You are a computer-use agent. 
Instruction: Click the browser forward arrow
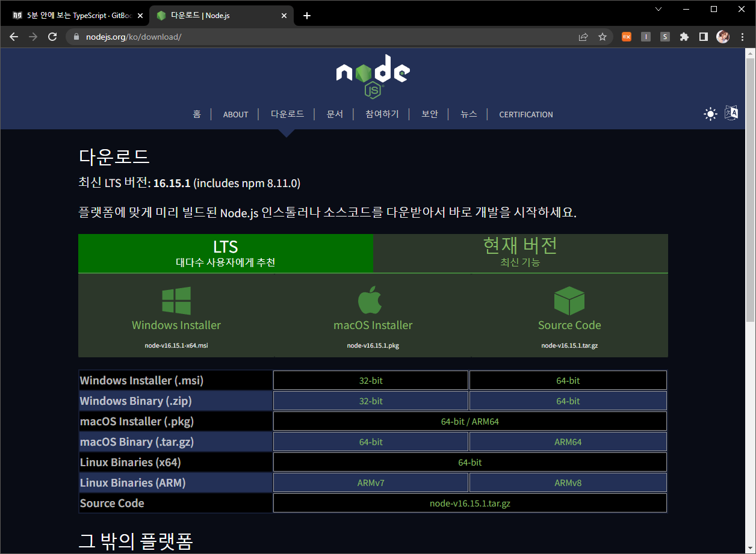(x=33, y=37)
